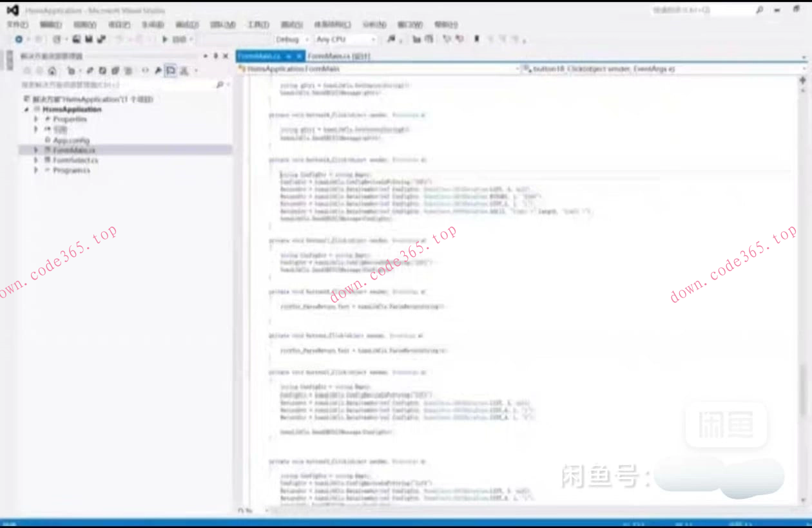
Task: Select FormSelect.cs in the solution tree
Action: coord(75,160)
